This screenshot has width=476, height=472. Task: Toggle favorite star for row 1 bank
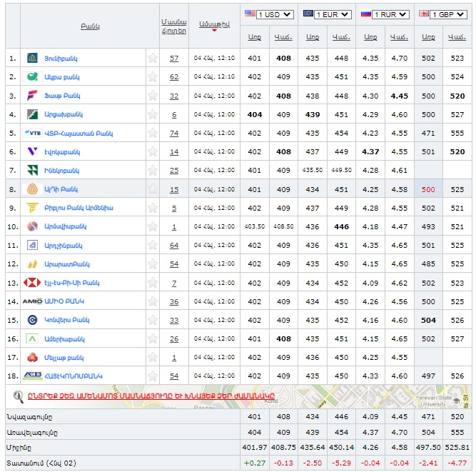point(152,58)
